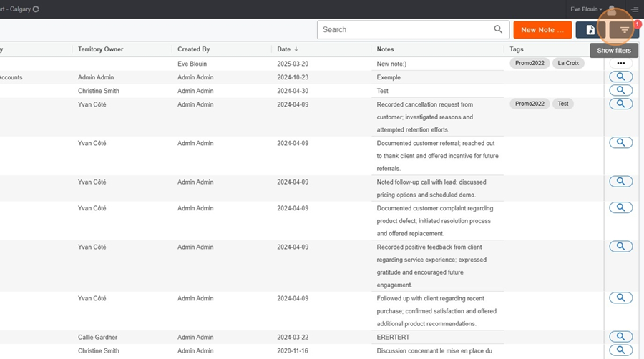The image size is (644, 359).
Task: Select the La Croix tag
Action: pos(568,63)
